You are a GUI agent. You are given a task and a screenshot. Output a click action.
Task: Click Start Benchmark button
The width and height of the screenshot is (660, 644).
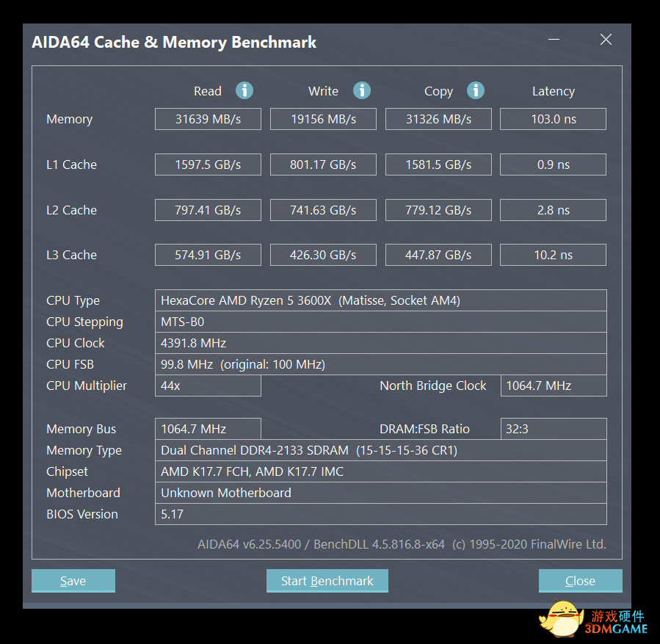pos(327,580)
